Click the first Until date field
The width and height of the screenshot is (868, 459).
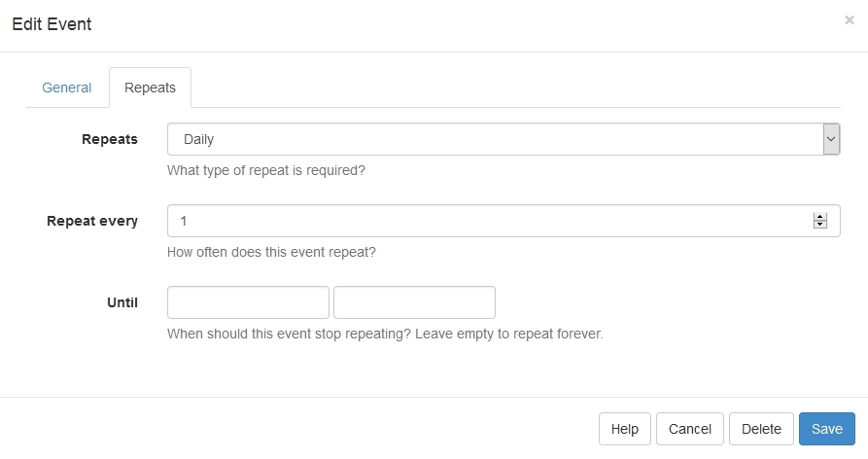[x=248, y=302]
